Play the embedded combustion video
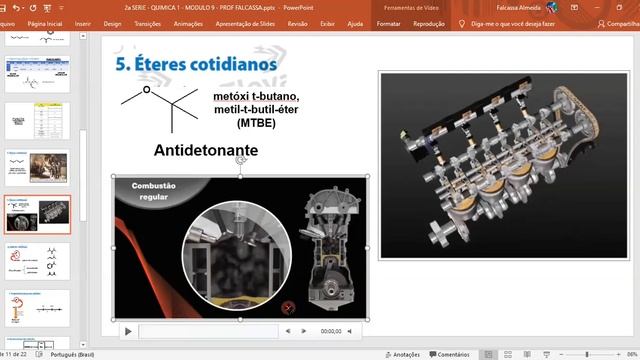The image size is (640, 360). pyautogui.click(x=128, y=331)
